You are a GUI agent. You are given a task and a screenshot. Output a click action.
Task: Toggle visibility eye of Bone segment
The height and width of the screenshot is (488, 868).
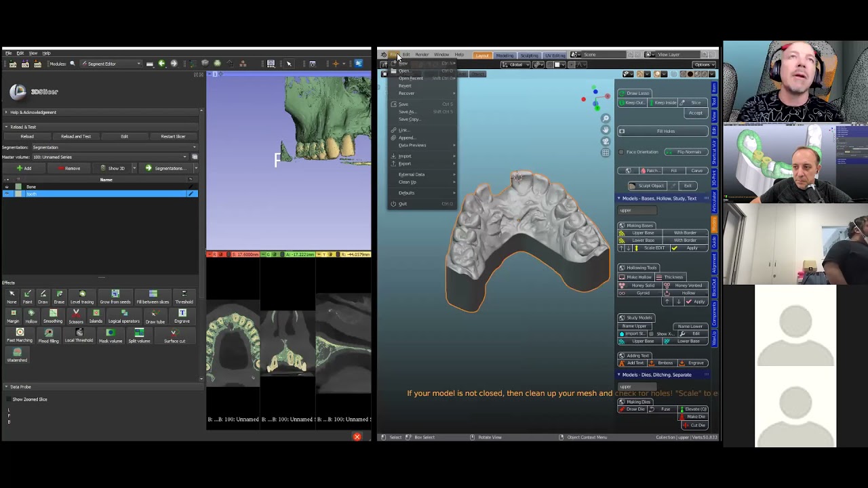point(7,186)
